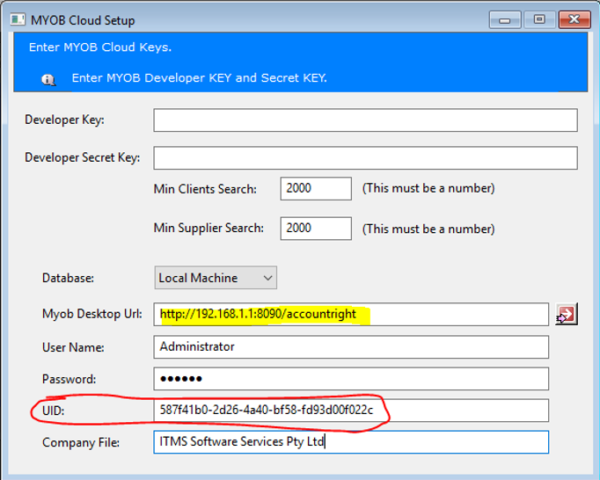Select the Min Clients Search number box
The width and height of the screenshot is (600, 480).
pos(316,188)
